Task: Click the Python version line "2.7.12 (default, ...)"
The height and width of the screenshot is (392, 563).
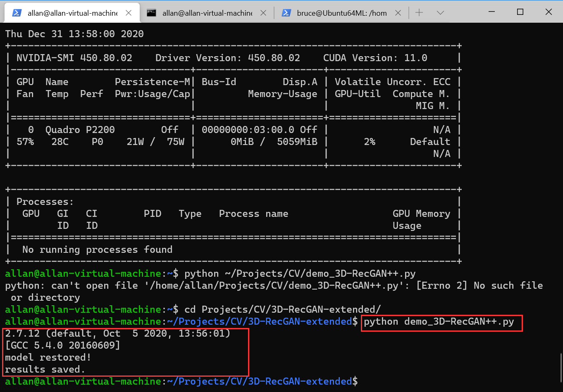Action: point(118,333)
